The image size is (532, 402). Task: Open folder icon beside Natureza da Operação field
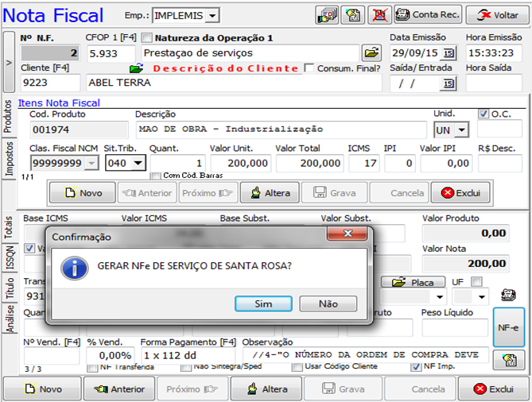coord(371,53)
